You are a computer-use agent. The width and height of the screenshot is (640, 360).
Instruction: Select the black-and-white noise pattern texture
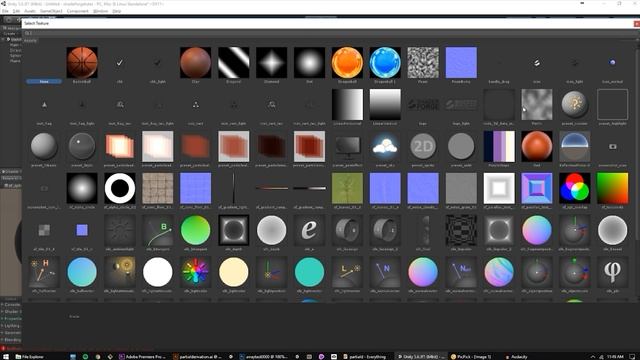(x=423, y=62)
